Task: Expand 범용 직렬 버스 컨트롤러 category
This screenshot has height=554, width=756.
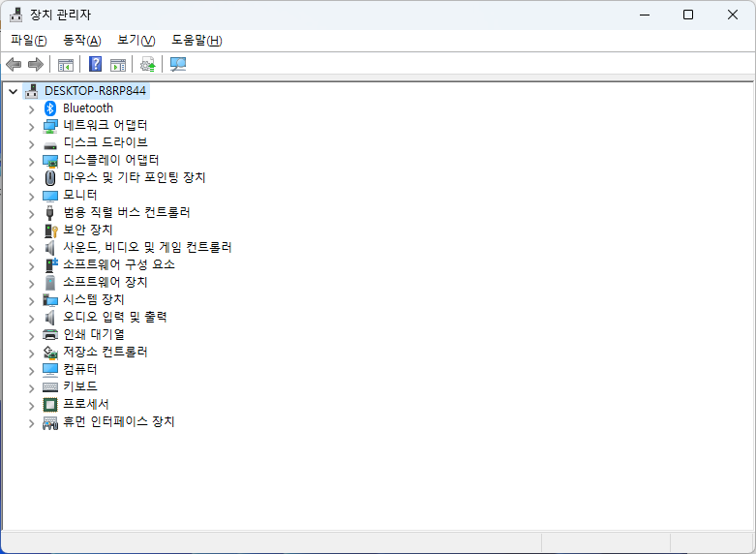Action: (31, 214)
